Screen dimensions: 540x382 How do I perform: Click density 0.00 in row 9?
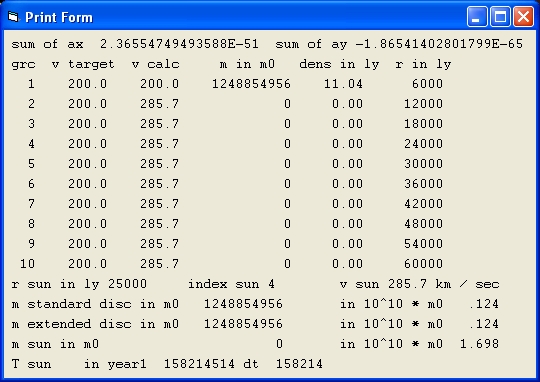[x=347, y=244]
